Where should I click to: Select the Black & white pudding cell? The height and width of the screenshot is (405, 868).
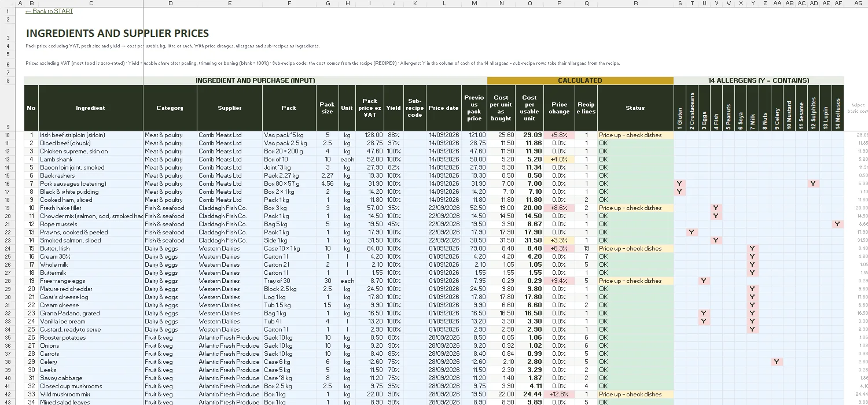[x=90, y=192]
